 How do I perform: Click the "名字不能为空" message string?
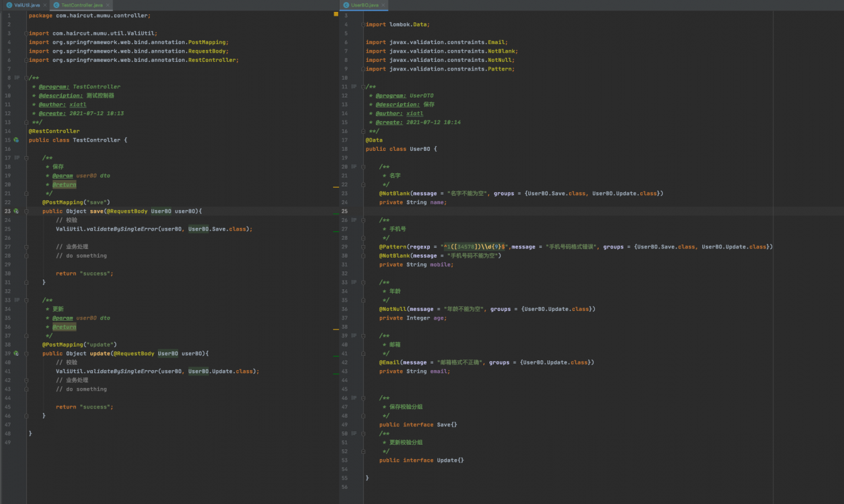466,194
